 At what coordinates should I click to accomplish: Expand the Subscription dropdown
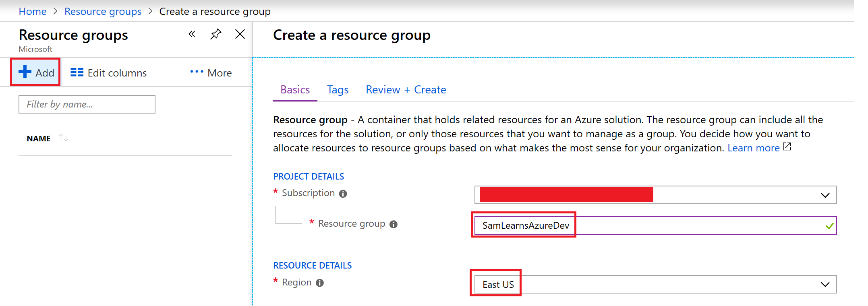coord(825,195)
